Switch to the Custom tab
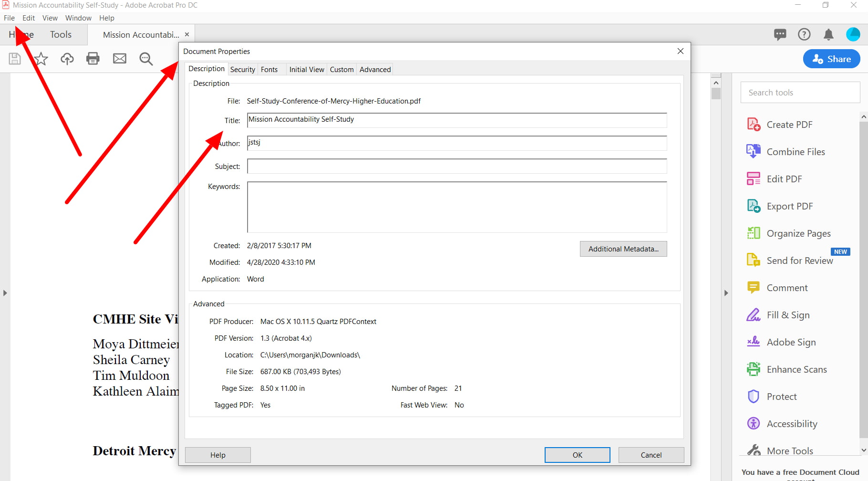 (x=342, y=70)
